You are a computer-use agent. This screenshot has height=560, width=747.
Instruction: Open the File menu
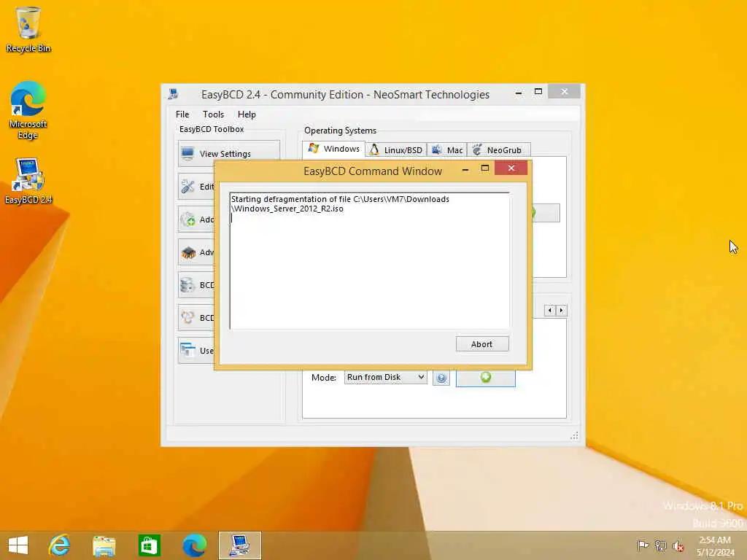182,114
